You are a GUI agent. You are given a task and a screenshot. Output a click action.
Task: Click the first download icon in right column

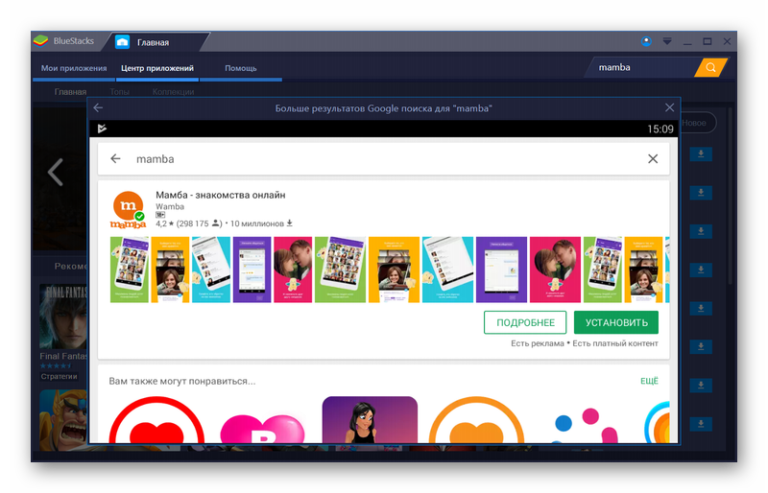(701, 154)
